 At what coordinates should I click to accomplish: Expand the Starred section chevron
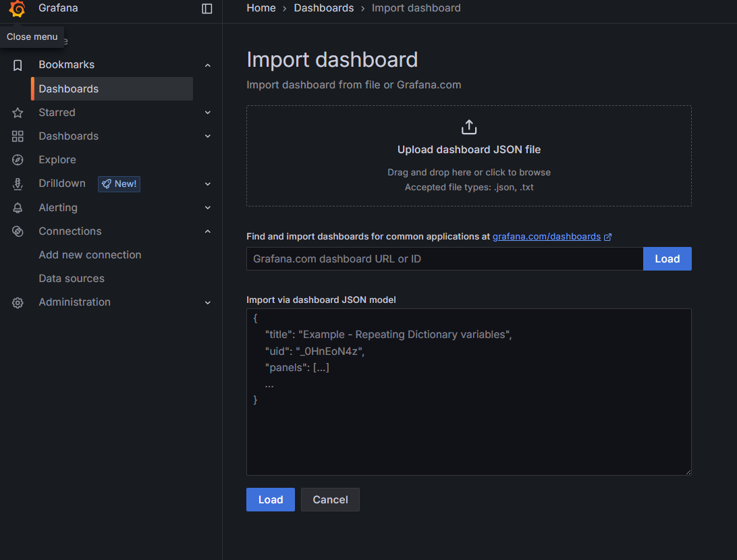coord(207,113)
